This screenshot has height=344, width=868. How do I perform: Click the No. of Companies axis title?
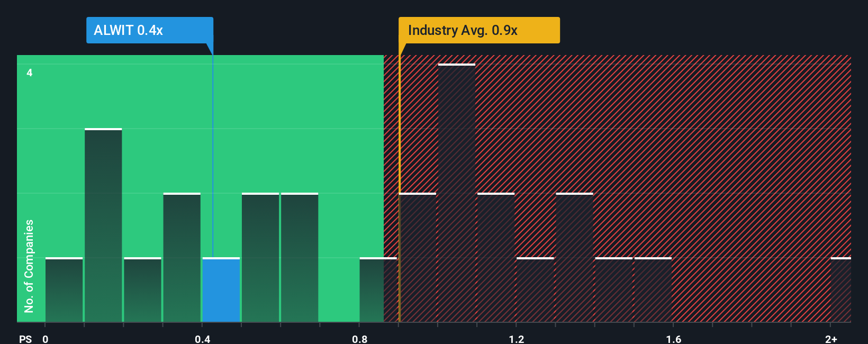point(29,266)
